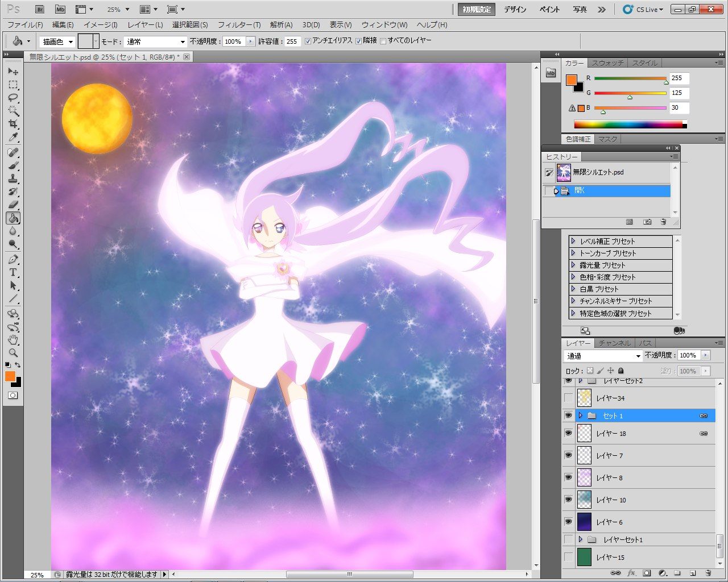The image size is (728, 582).
Task: Show hidden layer レイヤー34
Action: point(568,398)
